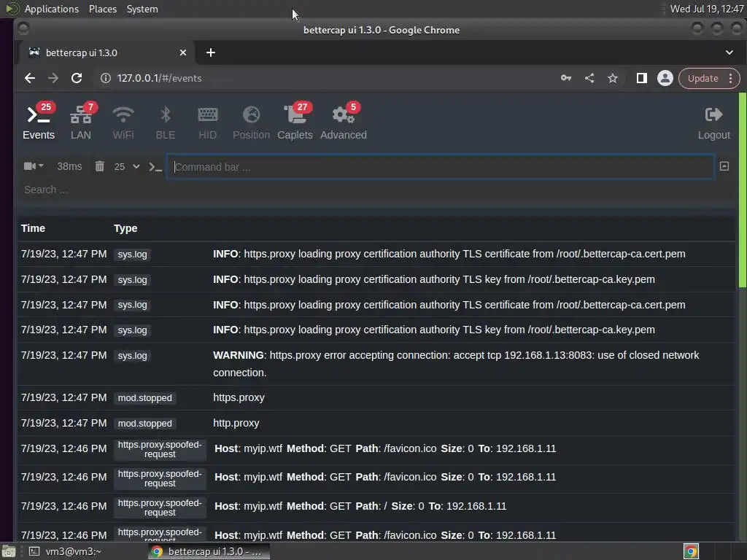Click the collapse icon right of command bar
This screenshot has height=560, width=747.
pyautogui.click(x=724, y=166)
